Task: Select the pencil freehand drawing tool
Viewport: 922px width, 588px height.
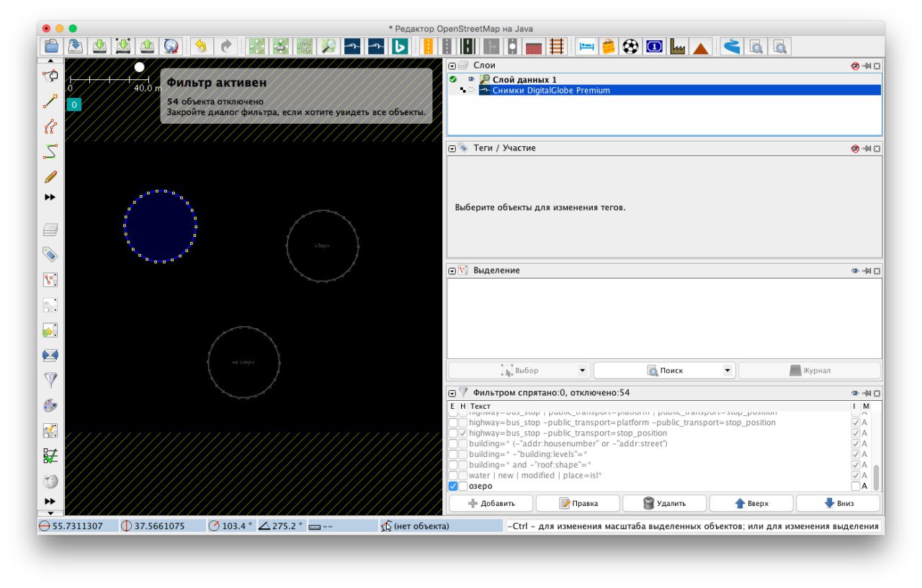Action: 50,177
